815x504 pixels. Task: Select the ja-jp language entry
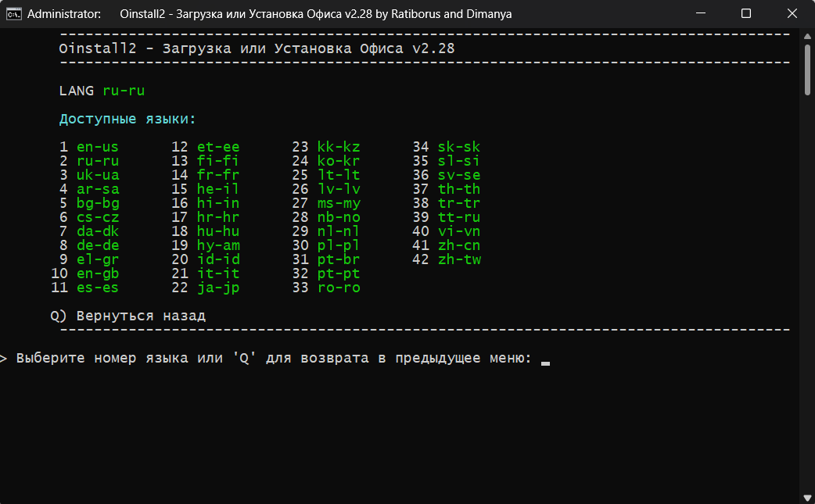[x=217, y=288]
